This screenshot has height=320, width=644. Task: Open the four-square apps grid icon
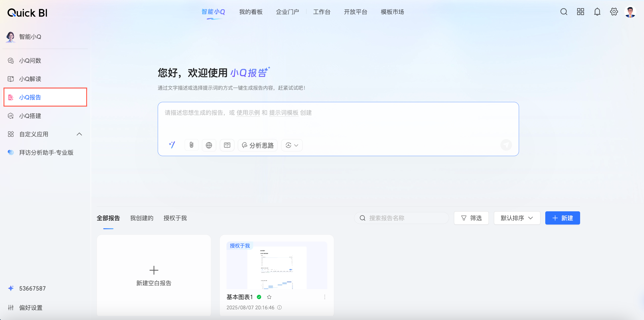tap(580, 12)
